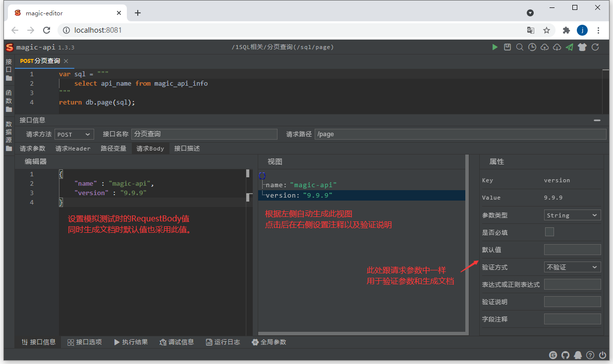Click the green paper plane push icon
Image resolution: width=613 pixels, height=364 pixels.
pos(569,47)
